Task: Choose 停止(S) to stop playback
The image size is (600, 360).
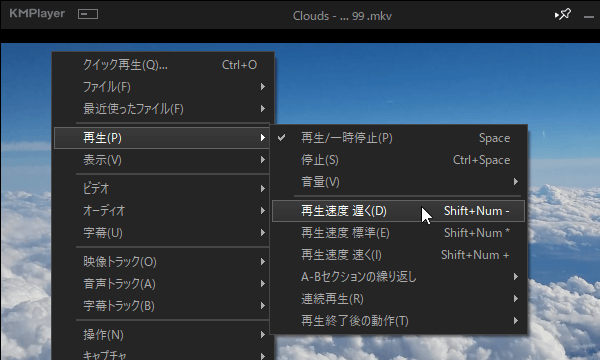Action: (x=398, y=160)
